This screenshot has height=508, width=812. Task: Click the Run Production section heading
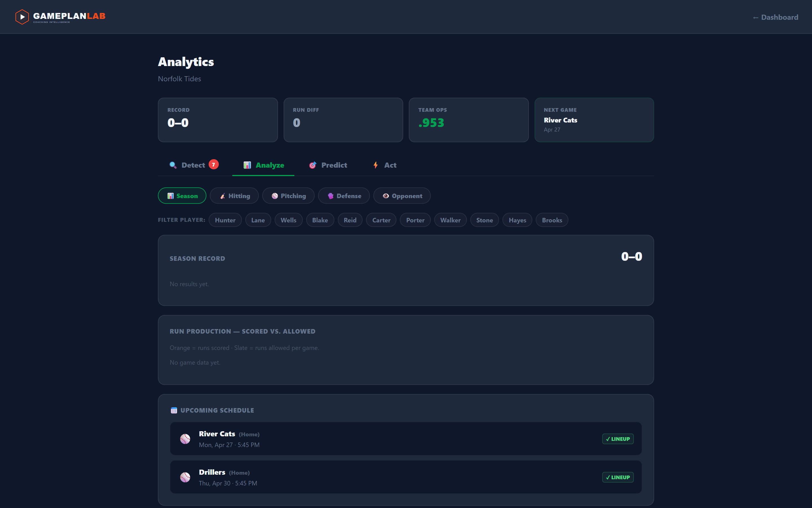242,331
